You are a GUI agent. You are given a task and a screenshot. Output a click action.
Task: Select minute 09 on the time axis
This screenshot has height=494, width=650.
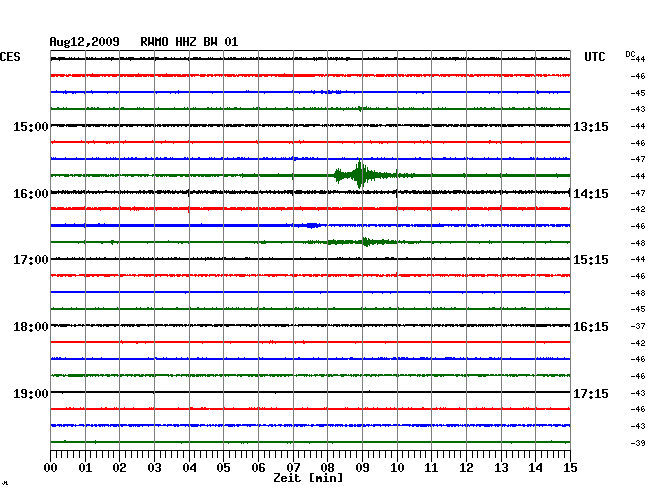(362, 467)
